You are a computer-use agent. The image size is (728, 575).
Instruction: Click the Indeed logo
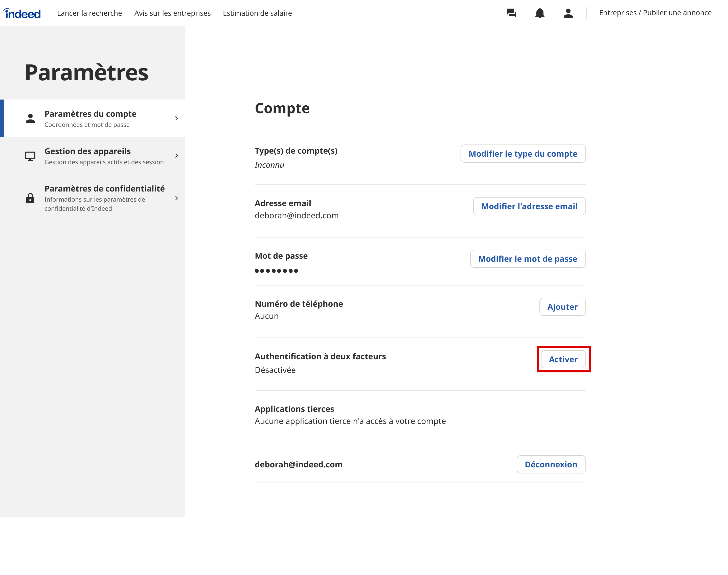(x=21, y=13)
